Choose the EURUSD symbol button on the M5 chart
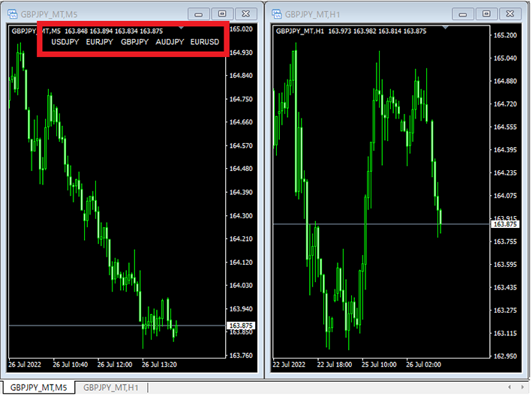532x396 pixels. [205, 42]
